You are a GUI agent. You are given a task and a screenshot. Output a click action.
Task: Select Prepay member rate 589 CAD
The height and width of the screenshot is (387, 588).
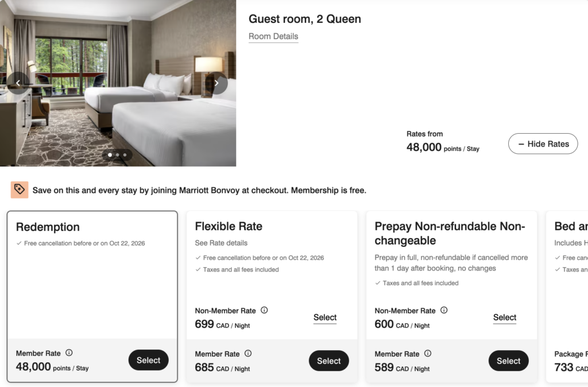pyautogui.click(x=508, y=361)
